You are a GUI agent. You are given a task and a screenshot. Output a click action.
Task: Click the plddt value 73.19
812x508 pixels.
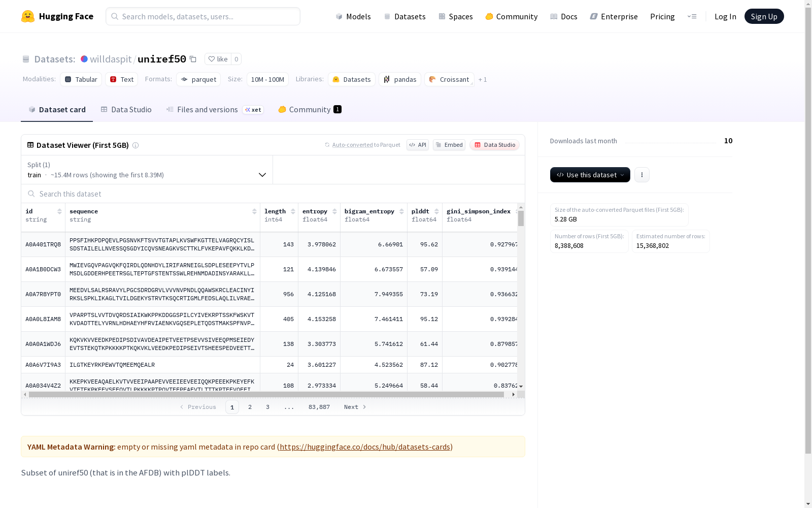coord(429,294)
